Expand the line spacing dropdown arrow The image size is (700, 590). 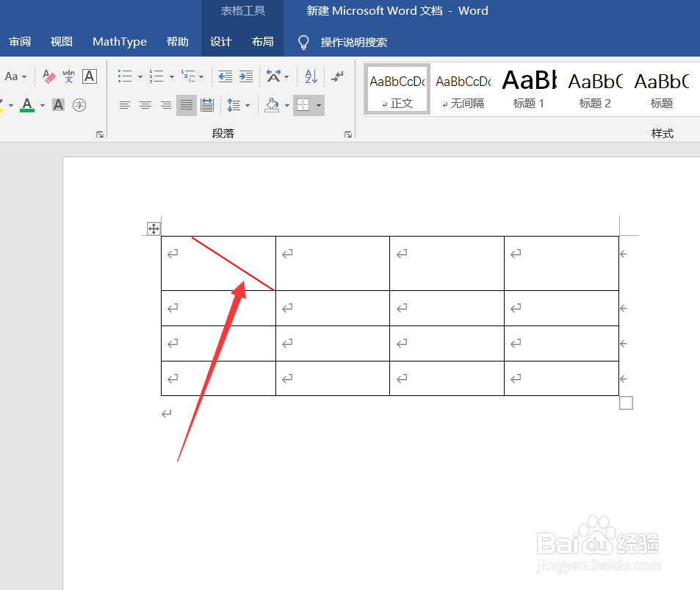coord(248,106)
